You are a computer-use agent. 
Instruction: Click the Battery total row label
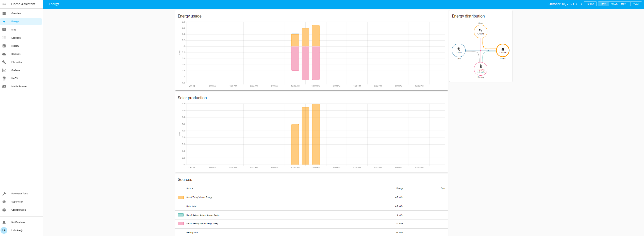click(192, 232)
